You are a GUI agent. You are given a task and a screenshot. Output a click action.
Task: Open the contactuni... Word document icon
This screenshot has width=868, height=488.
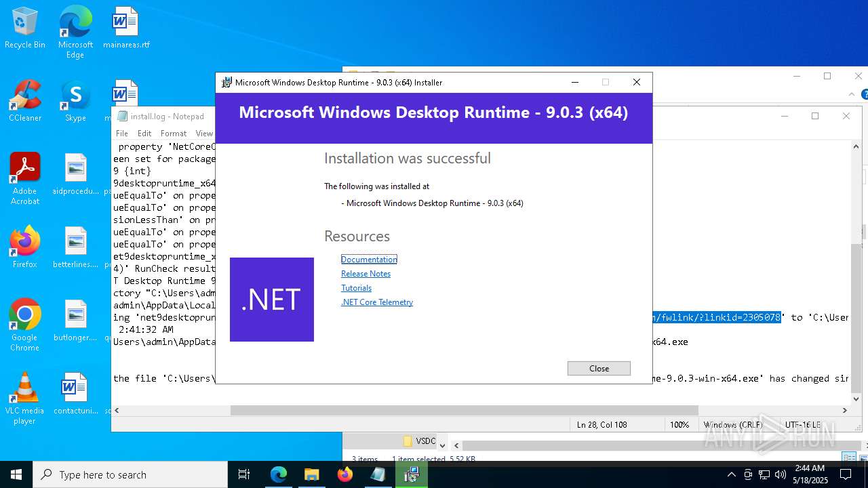coord(75,394)
